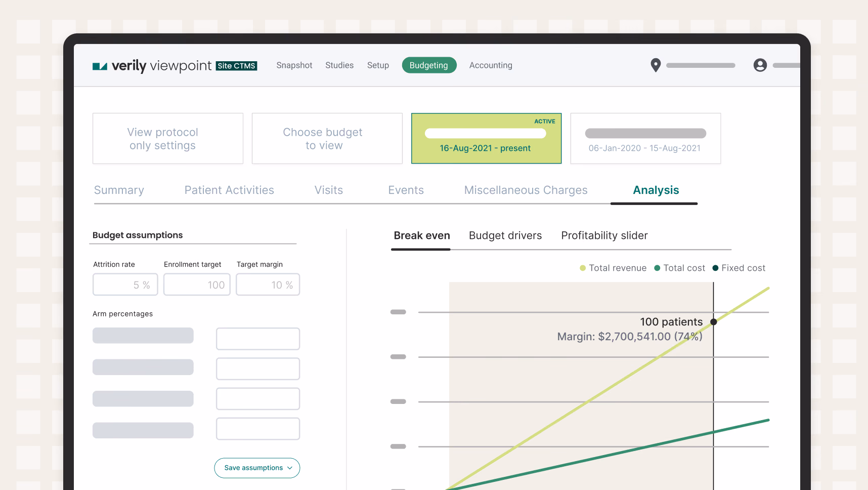Viewport: 868px width, 490px height.
Task: Click the Enrollment target input field
Action: pos(197,284)
